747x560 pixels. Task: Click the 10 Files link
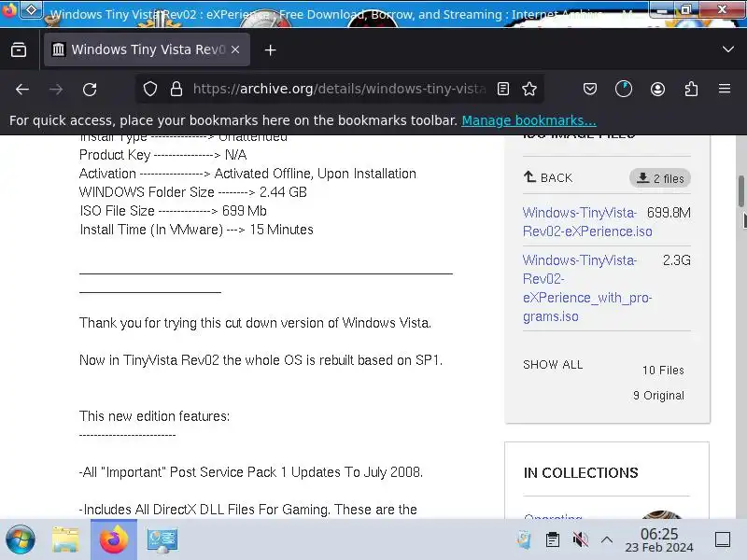pos(663,370)
